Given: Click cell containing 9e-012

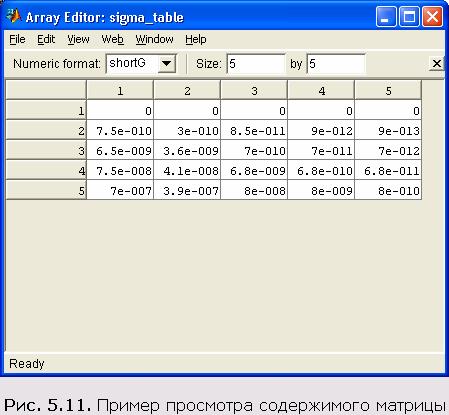Looking at the screenshot, I should [321, 130].
